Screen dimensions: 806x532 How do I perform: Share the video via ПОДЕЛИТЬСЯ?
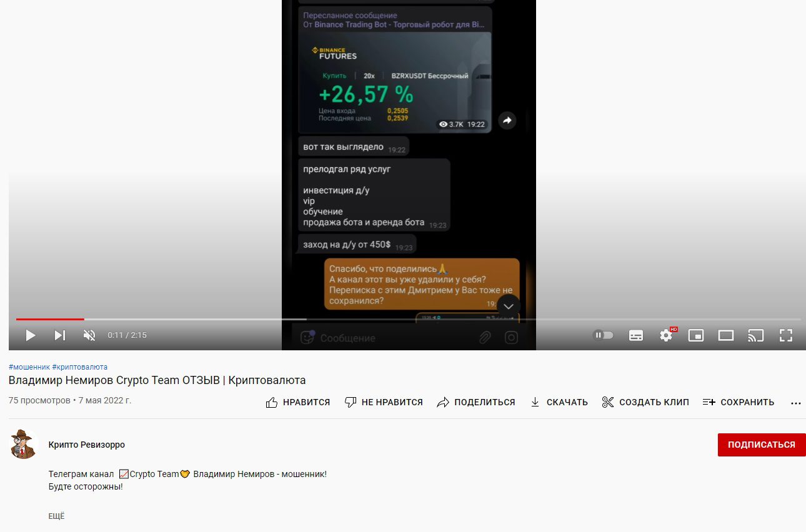pyautogui.click(x=476, y=402)
